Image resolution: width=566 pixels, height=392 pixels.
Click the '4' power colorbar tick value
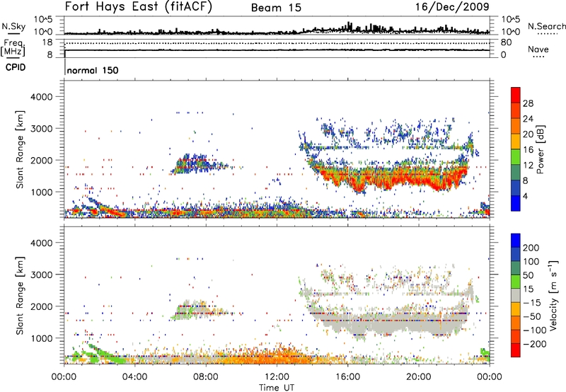pyautogui.click(x=525, y=196)
